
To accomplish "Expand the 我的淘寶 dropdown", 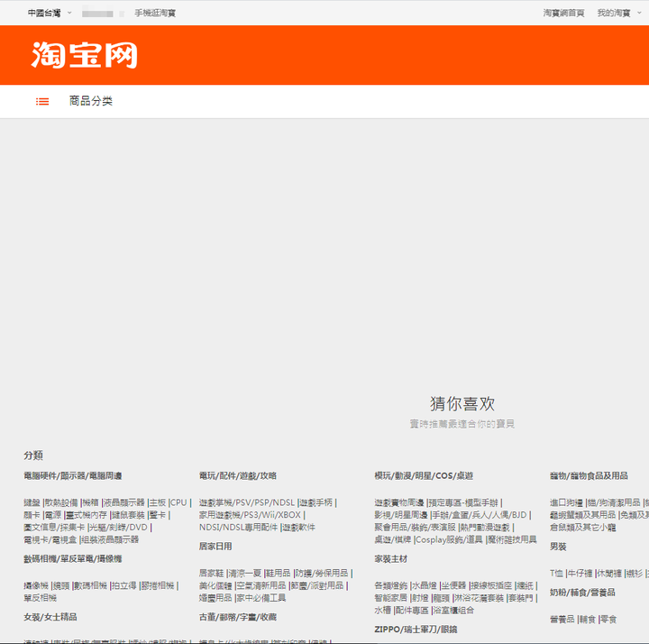I will pos(618,14).
